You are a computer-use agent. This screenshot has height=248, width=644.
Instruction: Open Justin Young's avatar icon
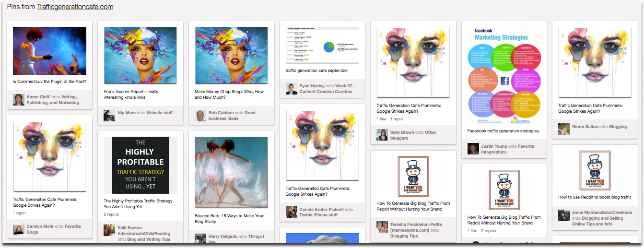[473, 149]
